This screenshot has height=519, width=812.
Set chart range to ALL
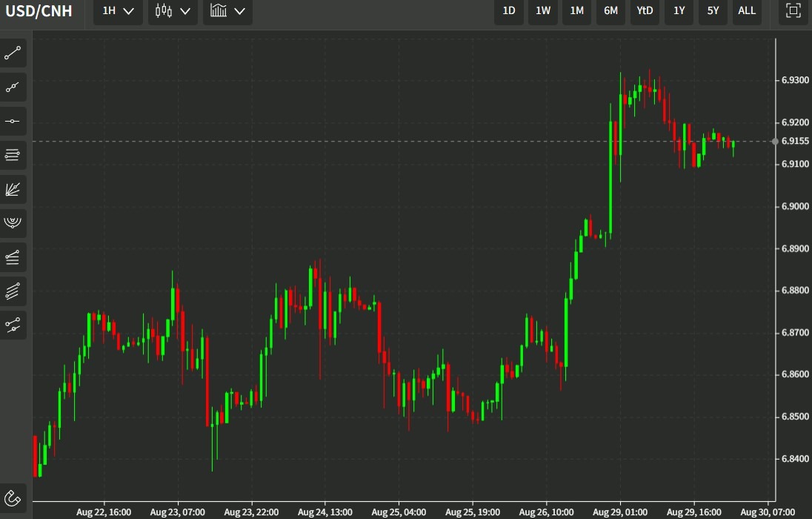point(747,11)
